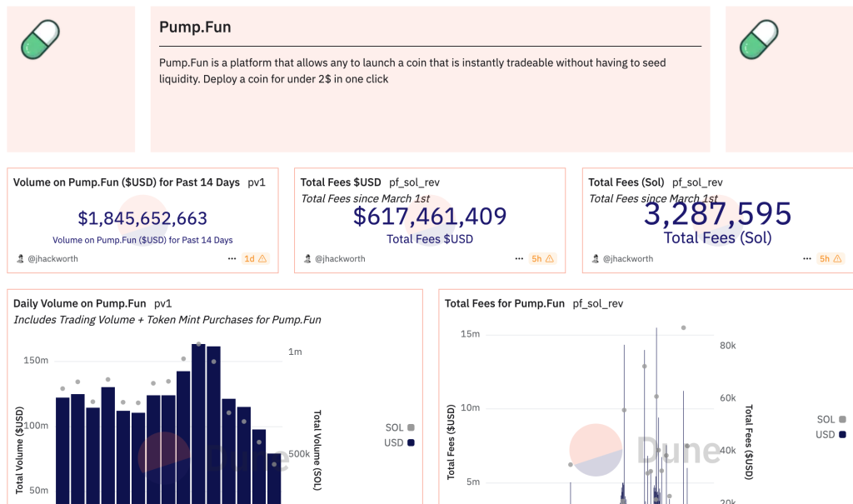
Task: Toggle the SOL series in the Daily Volume legend
Action: pos(400,428)
